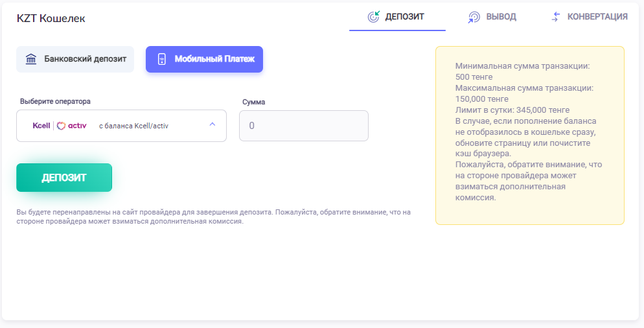Screen dimensions: 644x328
Task: Click the 'Сумма' label above the input
Action: (254, 102)
